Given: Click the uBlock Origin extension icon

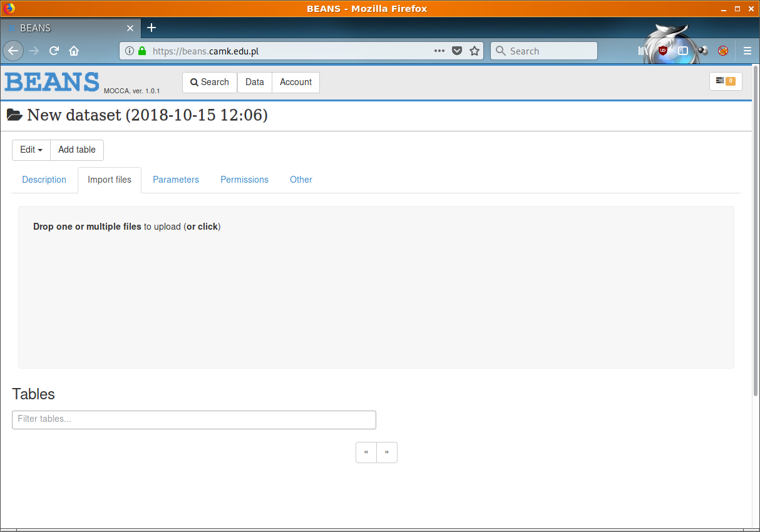Looking at the screenshot, I should point(662,51).
